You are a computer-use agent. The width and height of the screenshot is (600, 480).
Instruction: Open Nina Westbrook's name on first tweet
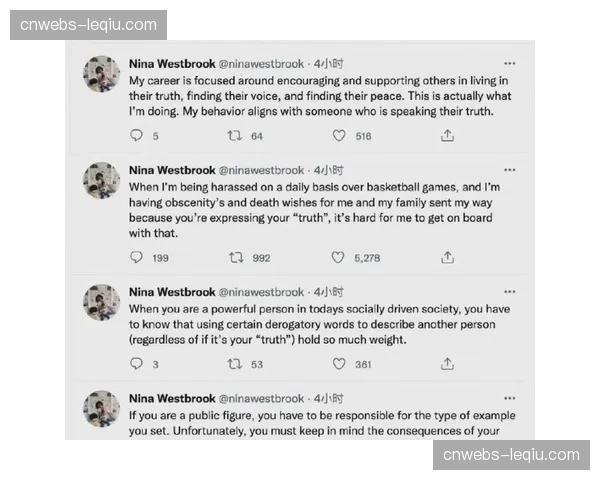click(x=171, y=63)
